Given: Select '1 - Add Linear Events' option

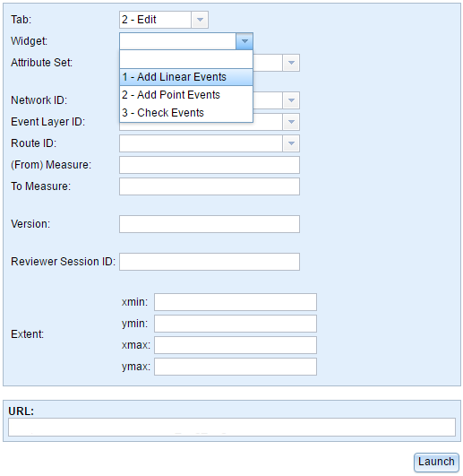Looking at the screenshot, I should 186,77.
